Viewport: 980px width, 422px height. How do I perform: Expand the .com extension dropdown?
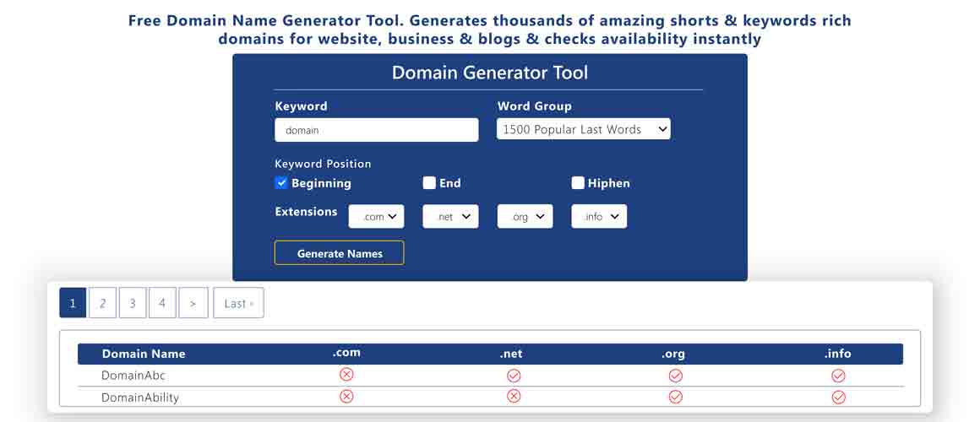[376, 217]
